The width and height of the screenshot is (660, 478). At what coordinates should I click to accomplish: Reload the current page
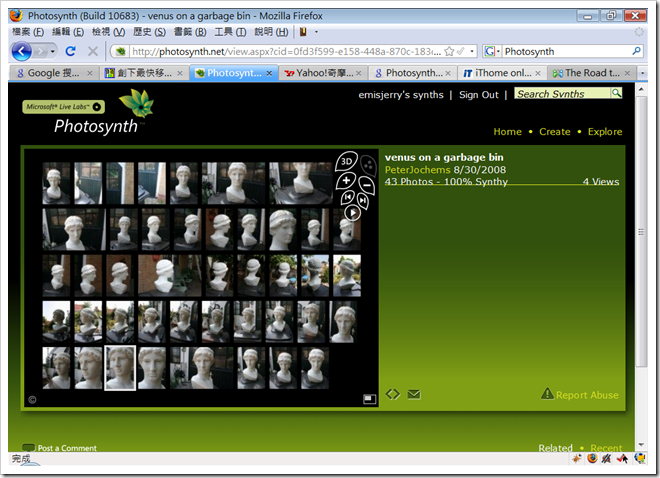point(70,51)
